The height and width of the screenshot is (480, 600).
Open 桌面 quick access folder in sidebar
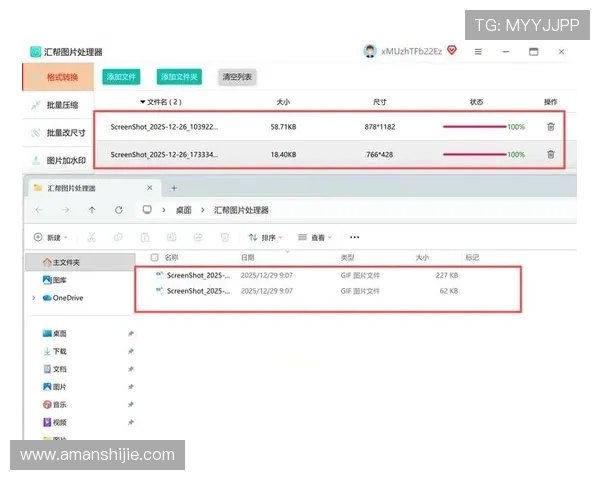click(x=55, y=333)
